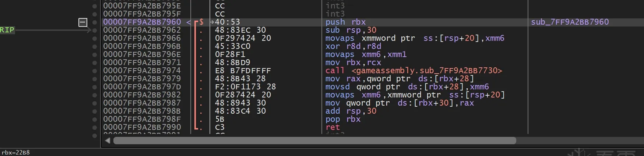
Task: Click the call gameassembly.sub_7FF9A2BB7730 instruction
Action: [414, 71]
